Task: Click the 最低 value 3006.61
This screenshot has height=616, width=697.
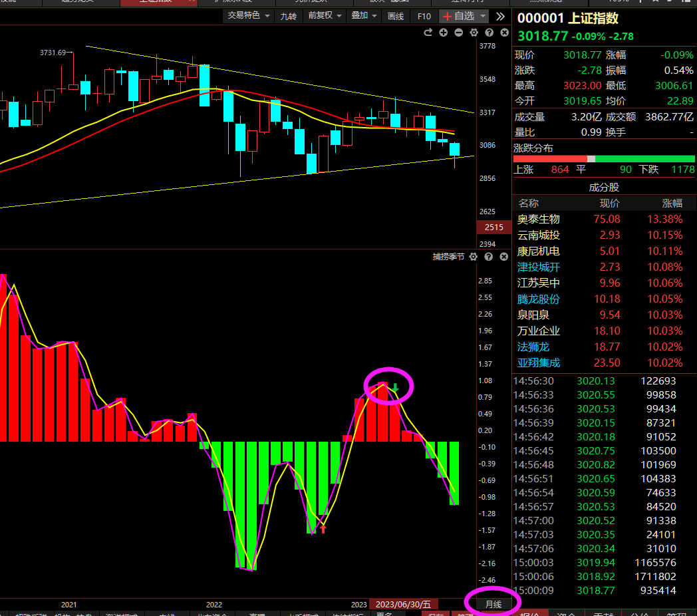Action: point(674,85)
